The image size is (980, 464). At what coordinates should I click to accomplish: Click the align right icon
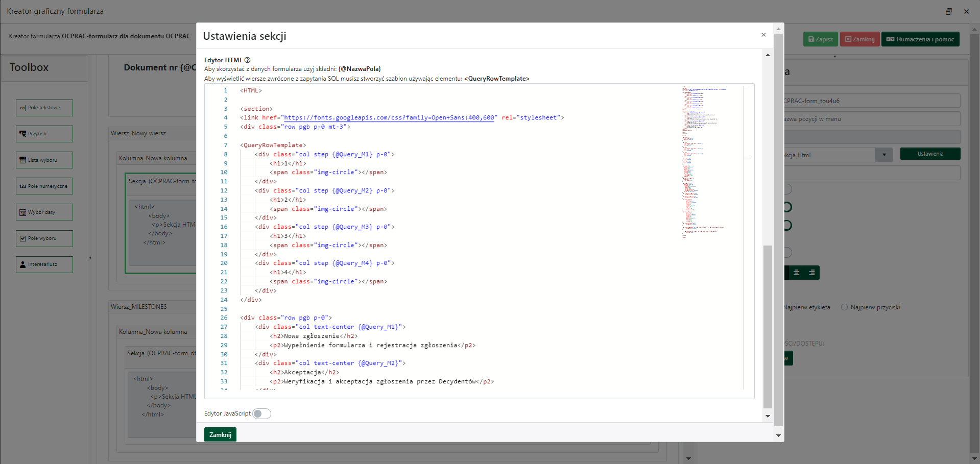(x=811, y=273)
